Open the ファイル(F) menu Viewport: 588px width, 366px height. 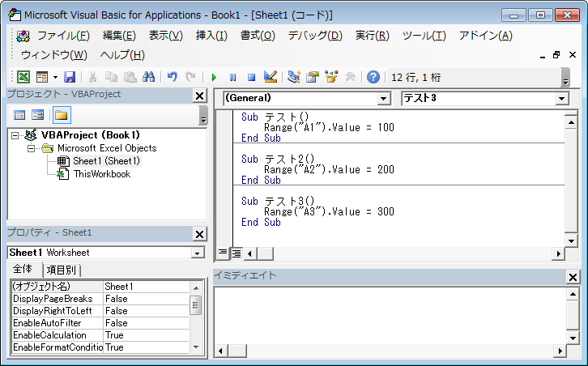point(63,36)
